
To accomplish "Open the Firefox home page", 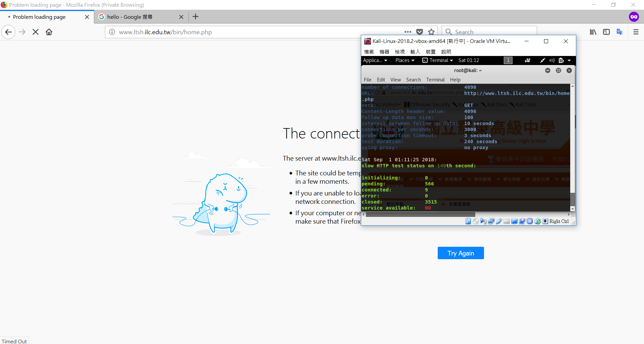I will [x=49, y=32].
